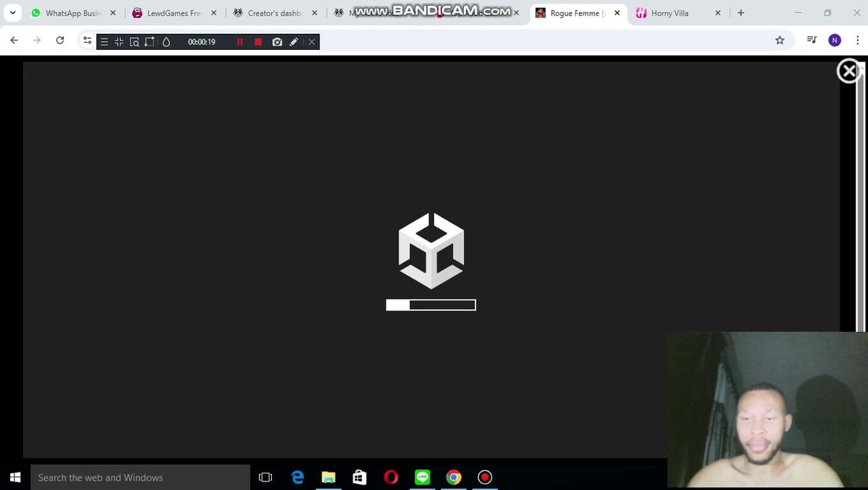Image resolution: width=868 pixels, height=490 pixels.
Task: Switch to Google Chrome on the taskbar
Action: (x=454, y=477)
